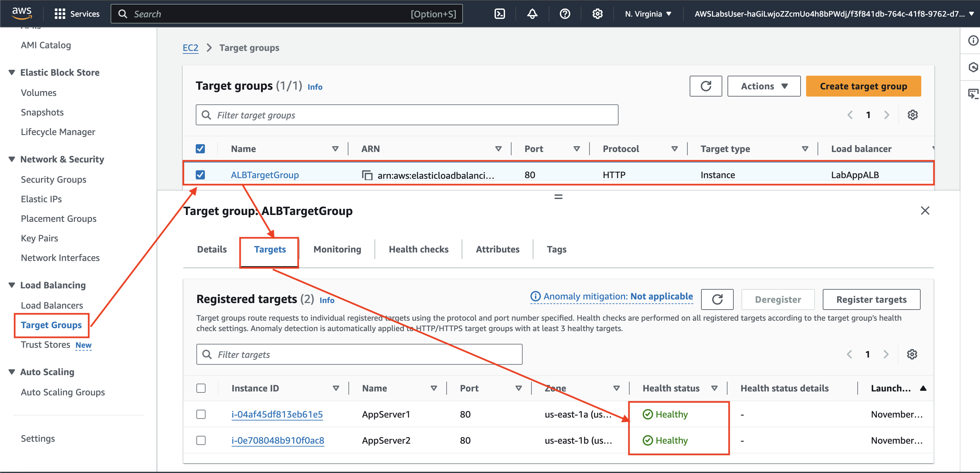Open the AWSLabsUser account menu
The height and width of the screenshot is (473, 980).
pos(834,14)
